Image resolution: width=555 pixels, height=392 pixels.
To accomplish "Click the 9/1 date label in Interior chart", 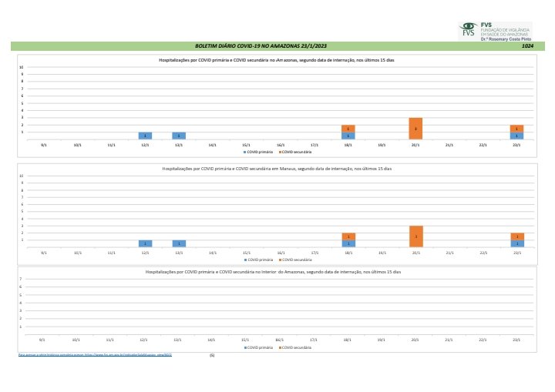I will coord(42,339).
